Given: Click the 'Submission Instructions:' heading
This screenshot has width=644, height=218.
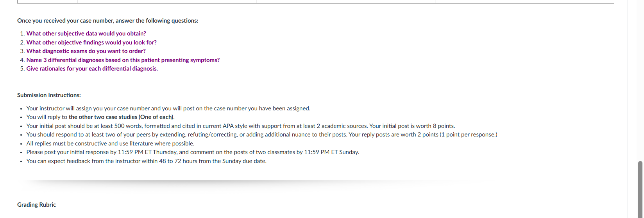Looking at the screenshot, I should tap(49, 95).
